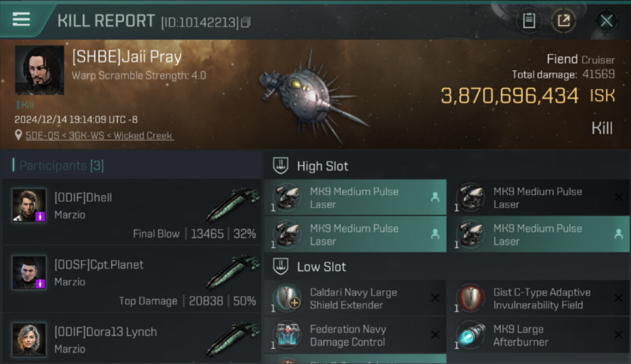Click Dhell's Marzio ship icon
Image resolution: width=631 pixels, height=364 pixels.
[232, 205]
